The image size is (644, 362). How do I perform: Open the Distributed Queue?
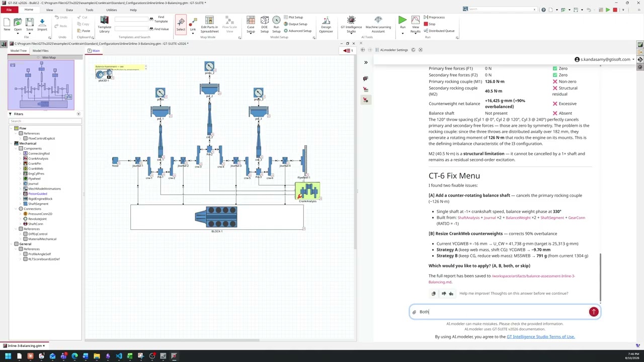439,31
